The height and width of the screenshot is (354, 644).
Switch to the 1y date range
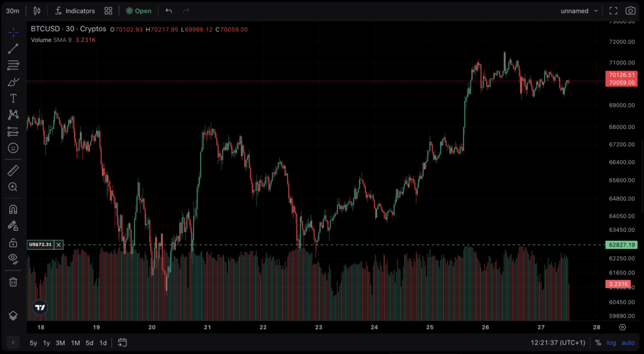[47, 343]
